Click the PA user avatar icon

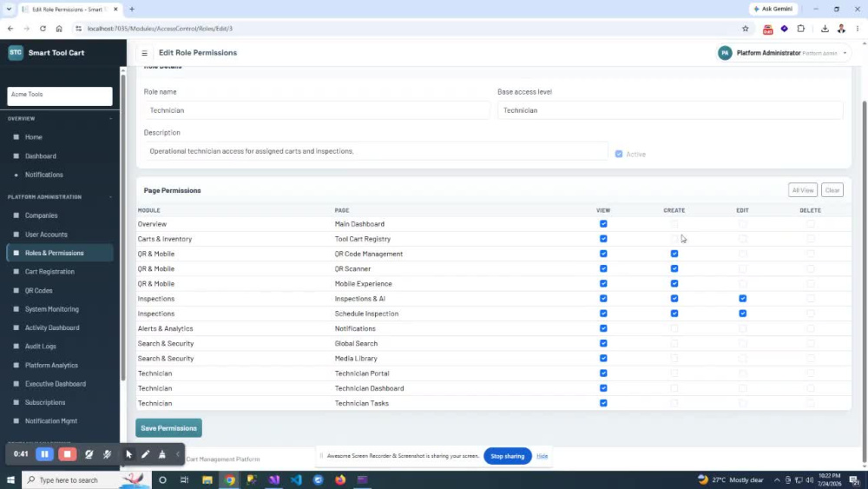[x=725, y=53]
